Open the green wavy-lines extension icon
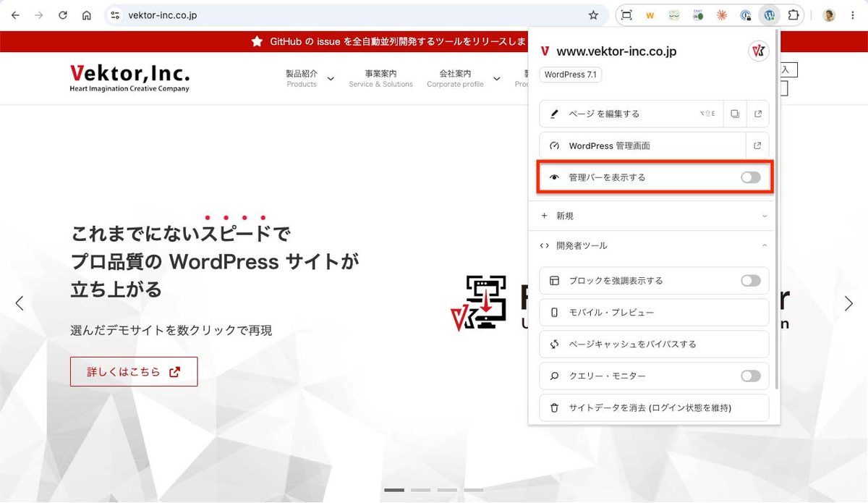The width and height of the screenshot is (868, 503). tap(674, 15)
